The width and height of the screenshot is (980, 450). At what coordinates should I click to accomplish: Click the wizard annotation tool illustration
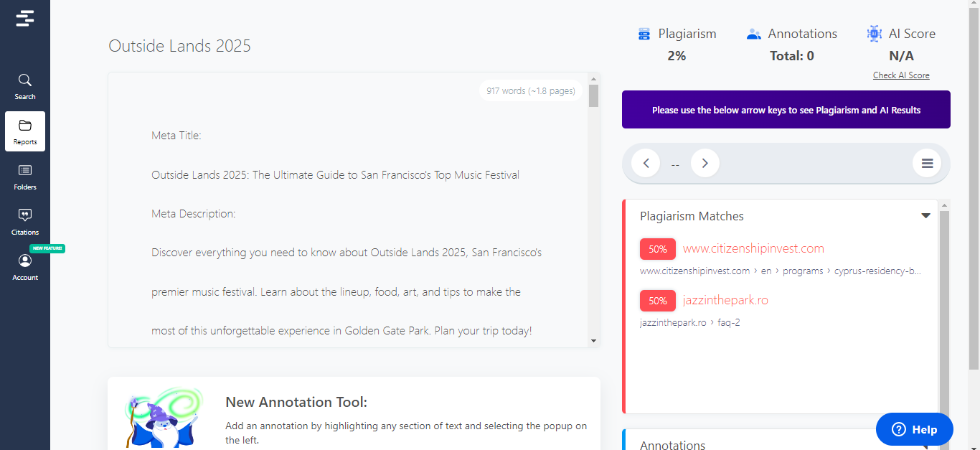click(164, 418)
